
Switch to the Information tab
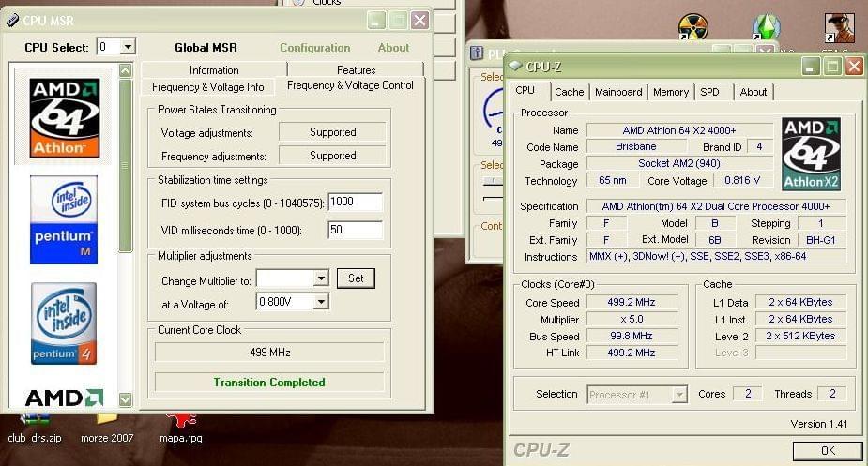point(214,69)
